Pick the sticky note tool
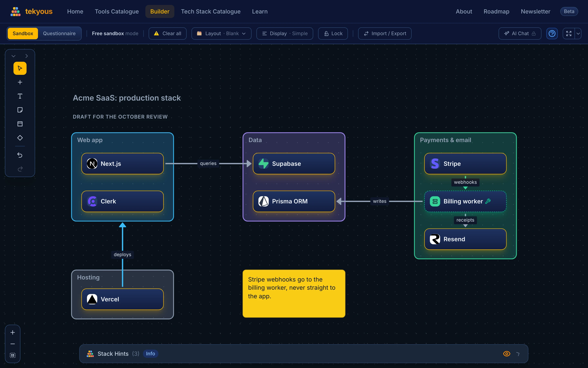 (20, 110)
